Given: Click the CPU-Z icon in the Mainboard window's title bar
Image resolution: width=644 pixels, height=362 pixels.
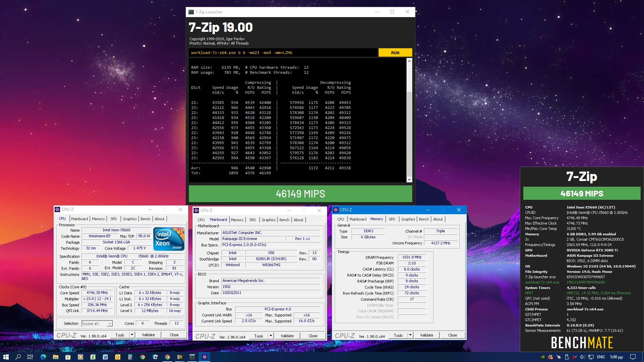Looking at the screenshot, I should tap(196, 210).
